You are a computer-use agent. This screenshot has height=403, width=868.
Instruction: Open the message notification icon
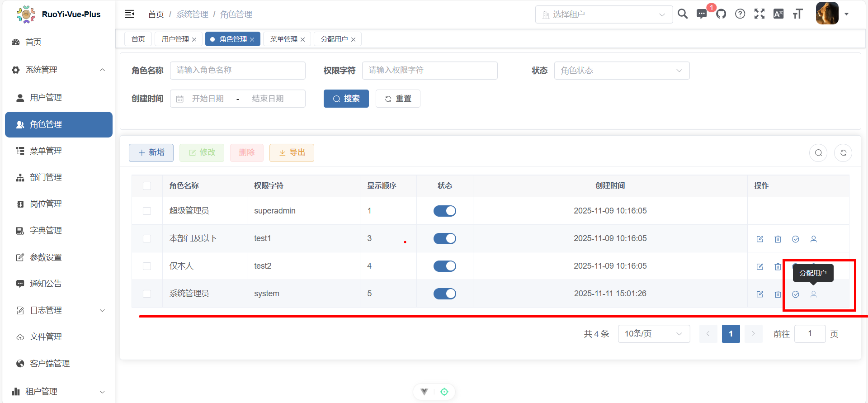point(702,14)
